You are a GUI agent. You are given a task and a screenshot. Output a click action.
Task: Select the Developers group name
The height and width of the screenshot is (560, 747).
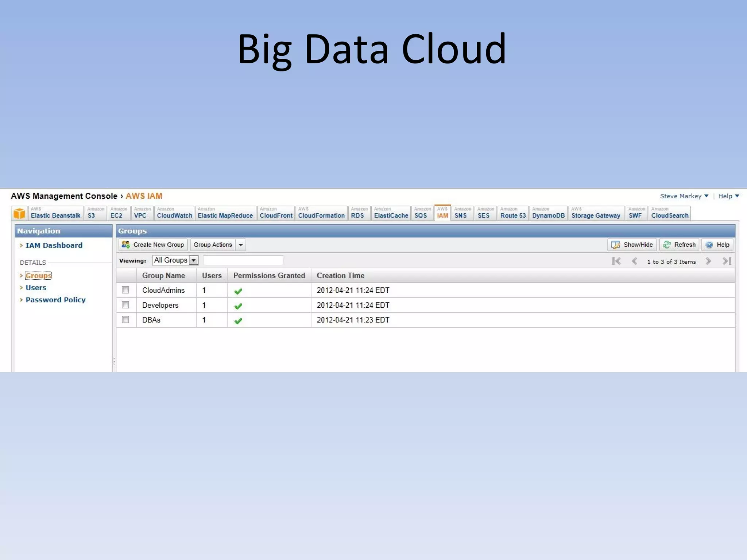point(160,305)
